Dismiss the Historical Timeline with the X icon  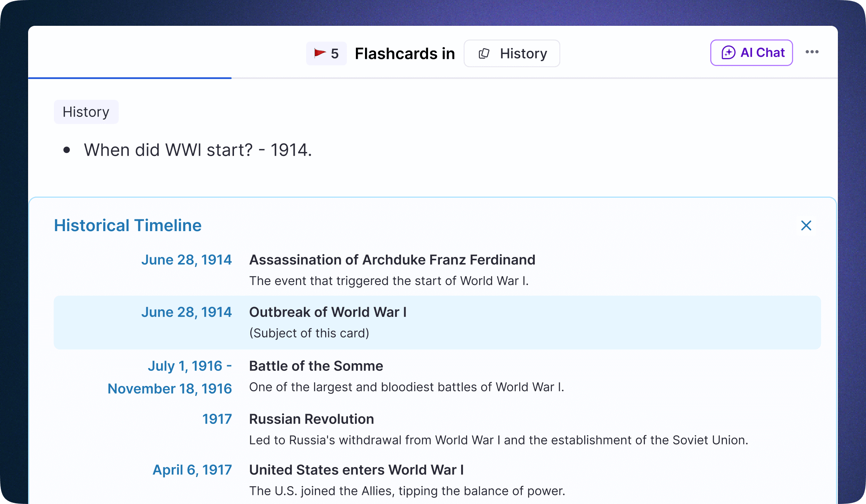(806, 225)
